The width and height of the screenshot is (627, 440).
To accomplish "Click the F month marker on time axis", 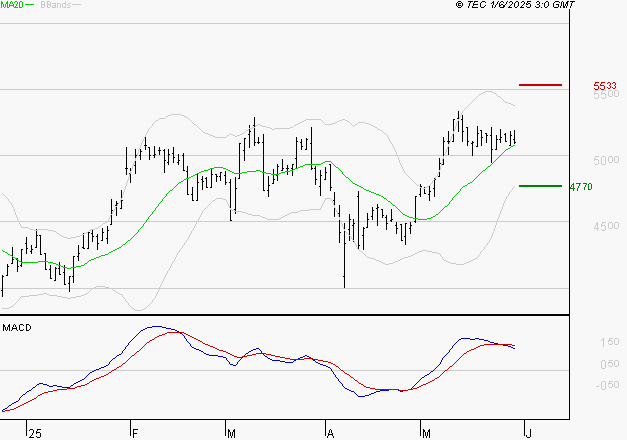I will tap(134, 433).
